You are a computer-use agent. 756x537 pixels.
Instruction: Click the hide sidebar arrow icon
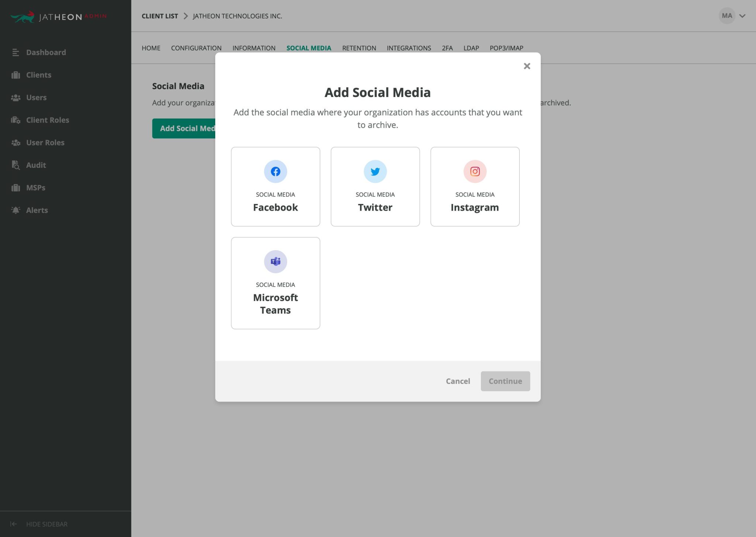[x=14, y=524]
